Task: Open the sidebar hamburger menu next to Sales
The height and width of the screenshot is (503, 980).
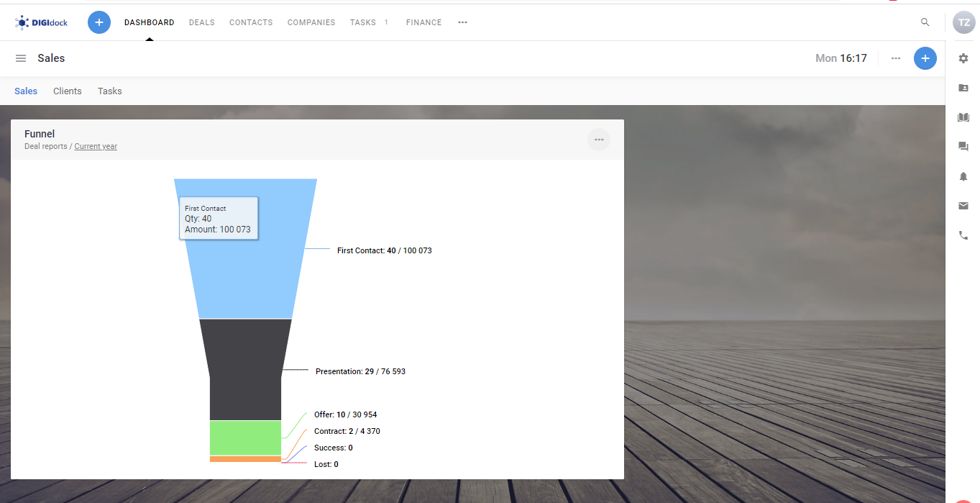Action: point(20,58)
